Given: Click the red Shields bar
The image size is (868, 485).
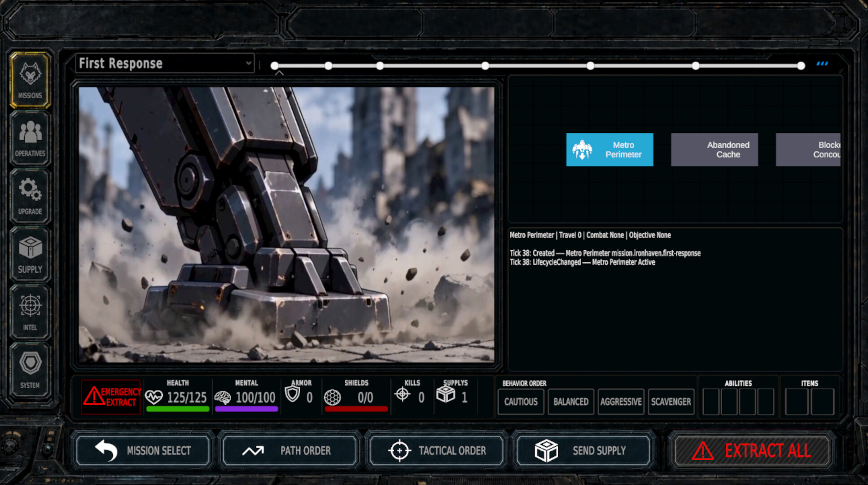Looking at the screenshot, I should point(356,409).
